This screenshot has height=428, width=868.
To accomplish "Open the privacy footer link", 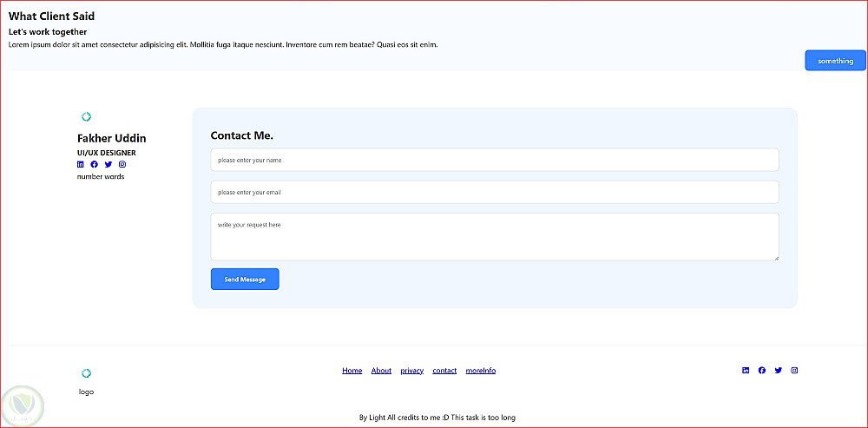I will coord(412,371).
